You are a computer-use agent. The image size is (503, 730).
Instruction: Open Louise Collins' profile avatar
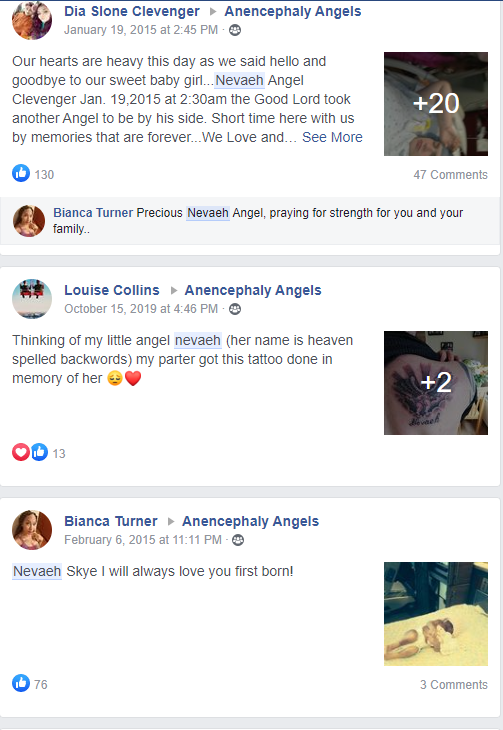32,299
